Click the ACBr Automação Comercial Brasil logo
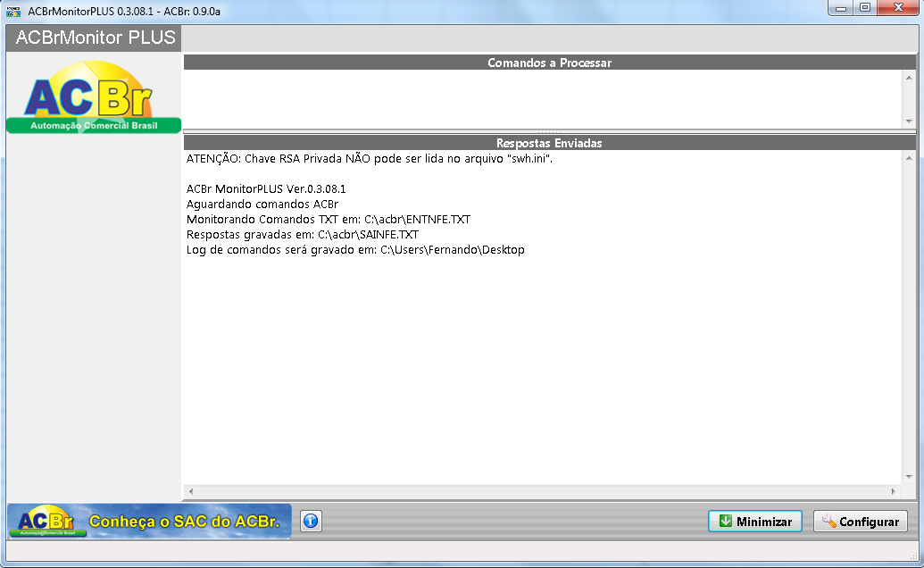Screen dimensions: 924x568 pos(94,96)
